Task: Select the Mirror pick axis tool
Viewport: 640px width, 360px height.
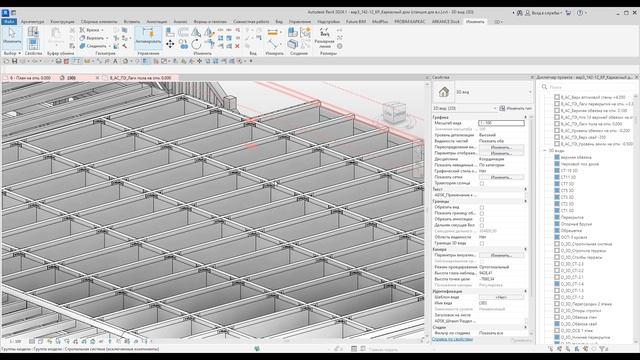Action: (196, 32)
